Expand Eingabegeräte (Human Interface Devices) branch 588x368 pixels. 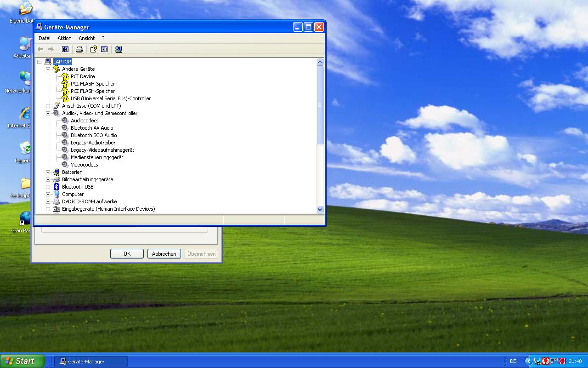(x=48, y=209)
